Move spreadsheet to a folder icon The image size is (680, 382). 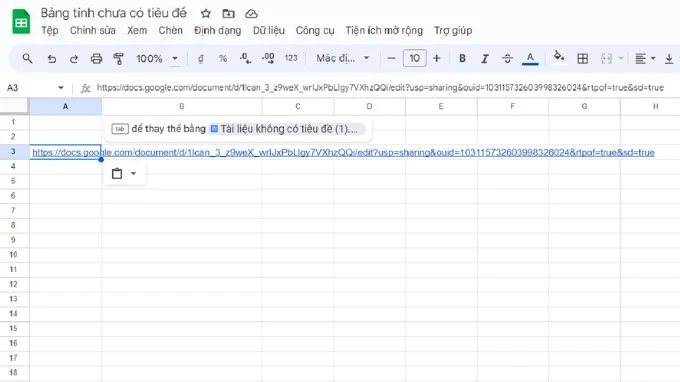coord(228,13)
